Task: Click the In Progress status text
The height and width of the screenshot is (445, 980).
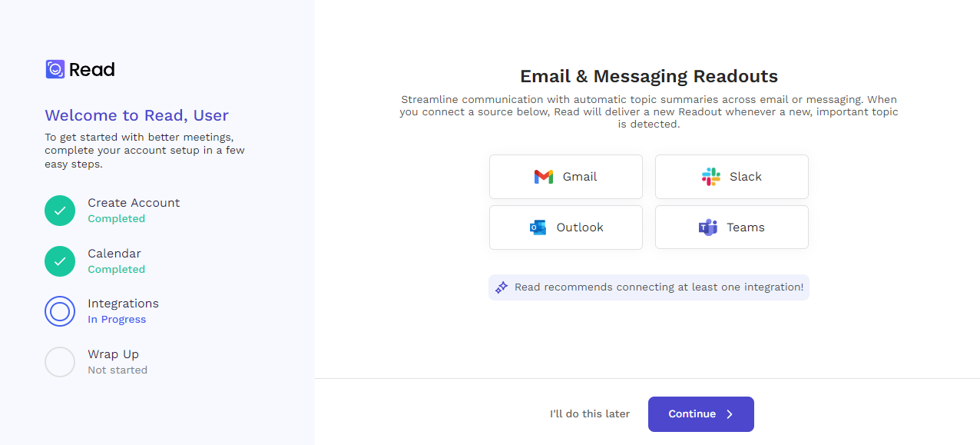Action: click(x=117, y=320)
